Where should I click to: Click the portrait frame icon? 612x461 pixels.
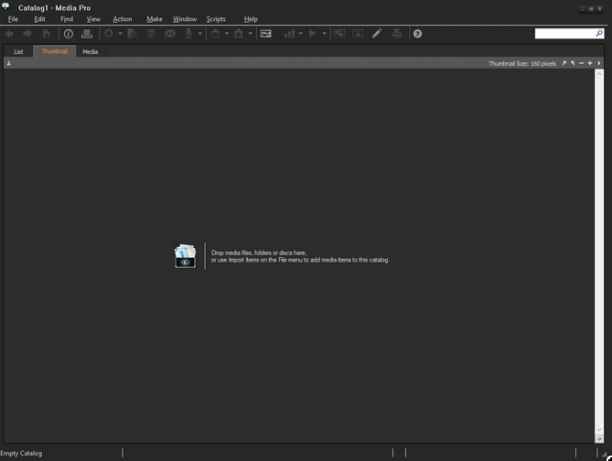coord(358,34)
